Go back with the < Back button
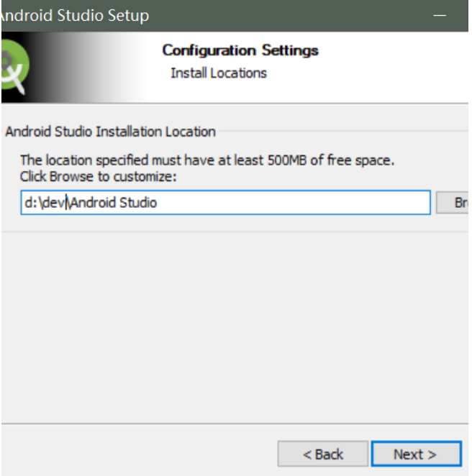This screenshot has height=476, width=472. pos(322,454)
